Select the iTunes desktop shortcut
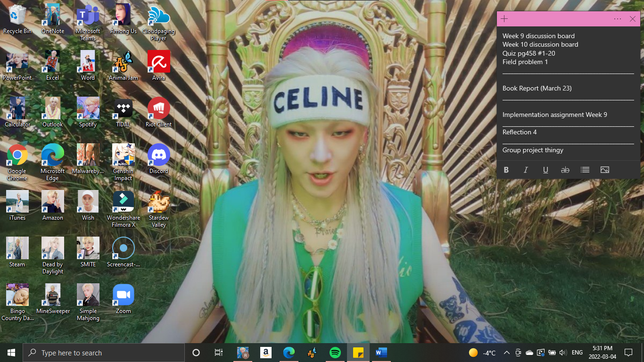This screenshot has height=362, width=644. click(x=17, y=206)
